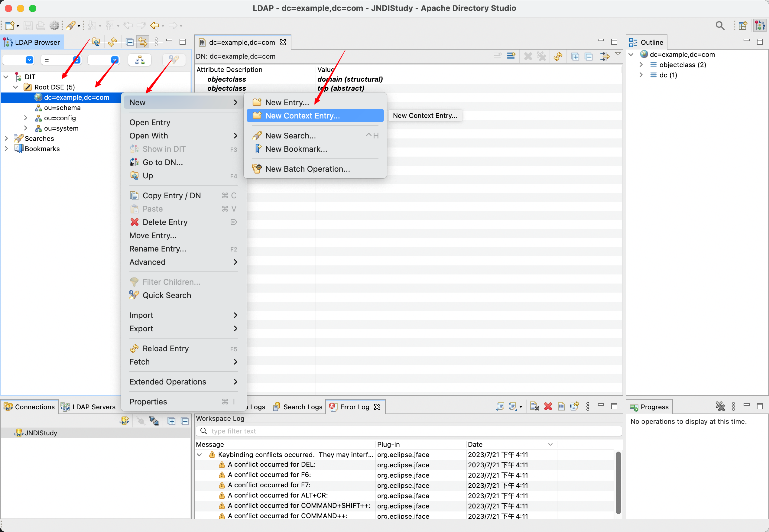Switch to the LDAP Servers tab
Image resolution: width=769 pixels, height=532 pixels.
coord(88,407)
